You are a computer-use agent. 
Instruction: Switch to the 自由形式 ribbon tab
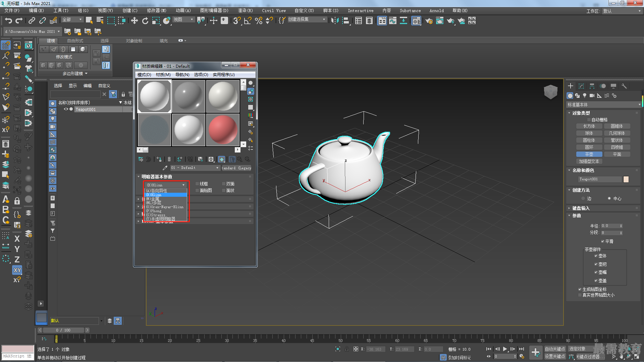point(75,41)
